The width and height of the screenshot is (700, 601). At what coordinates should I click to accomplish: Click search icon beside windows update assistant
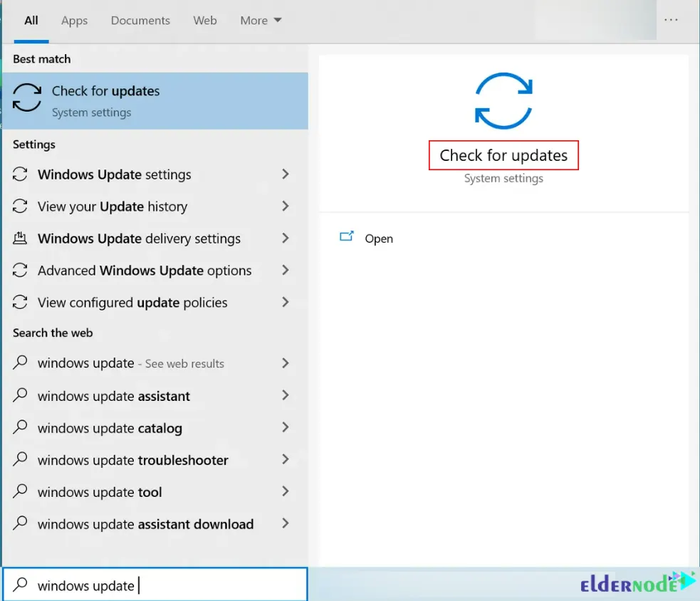20,394
